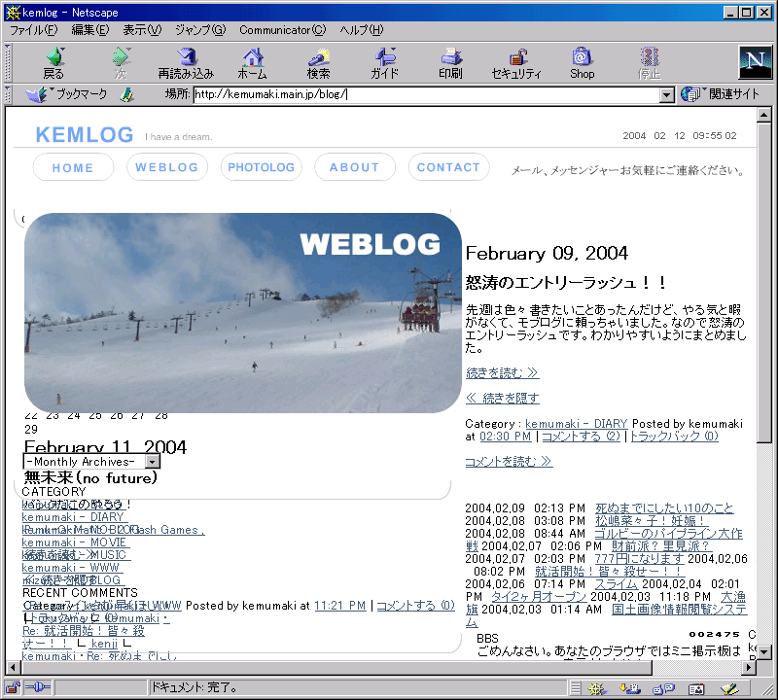Click the HOME navigation button
Viewport: 778px width, 700px height.
coord(73,167)
